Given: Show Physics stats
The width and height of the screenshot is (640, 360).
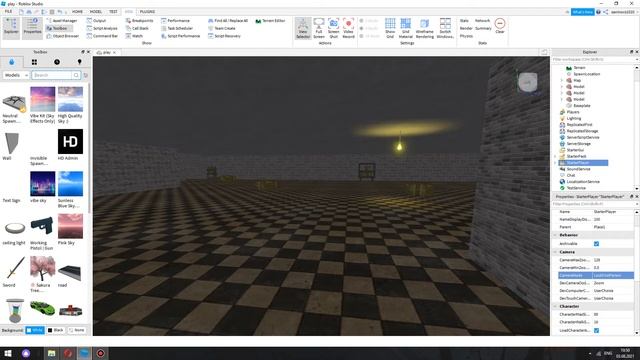Looking at the screenshot, I should click(x=466, y=36).
